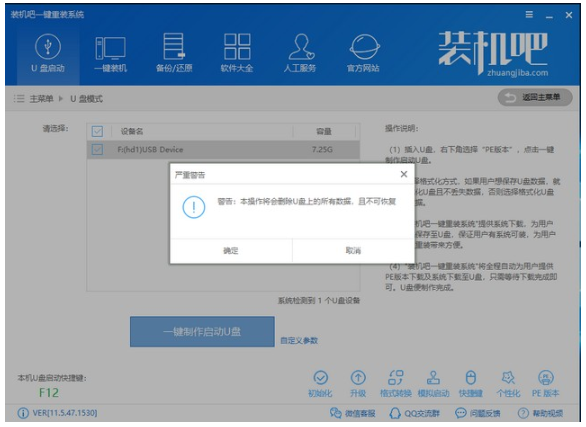This screenshot has height=427, width=586.
Task: Click 取消 in the warning dialog
Action: [353, 251]
